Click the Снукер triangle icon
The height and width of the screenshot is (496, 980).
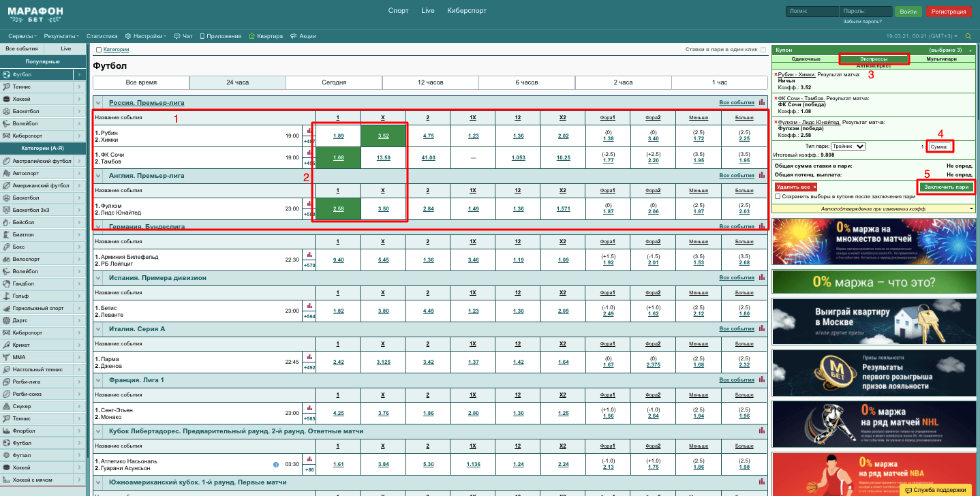pos(7,406)
